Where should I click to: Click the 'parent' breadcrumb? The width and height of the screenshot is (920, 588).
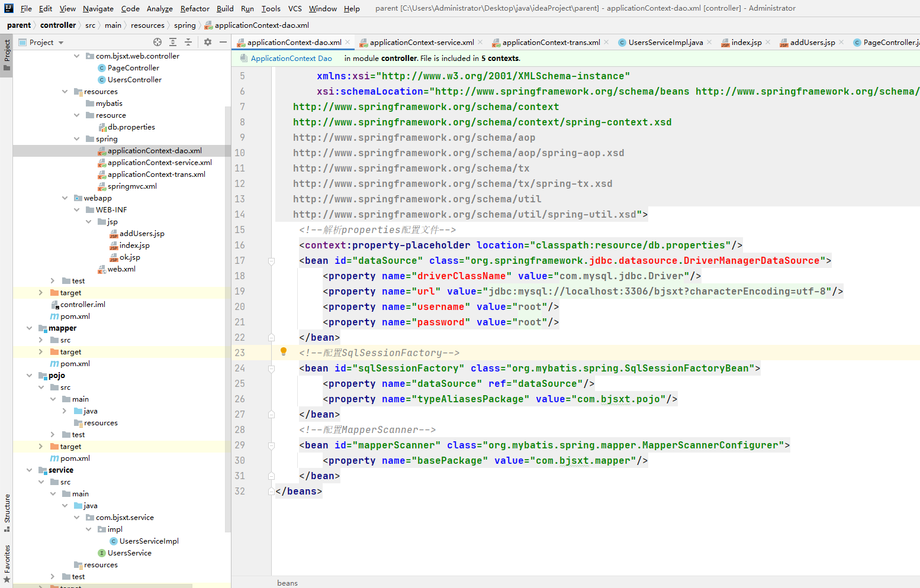pos(19,25)
